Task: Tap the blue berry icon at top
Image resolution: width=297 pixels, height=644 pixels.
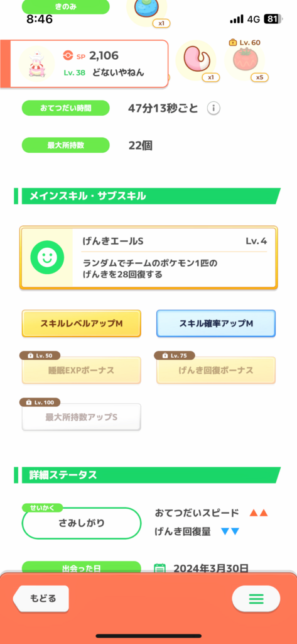Action: 146,10
